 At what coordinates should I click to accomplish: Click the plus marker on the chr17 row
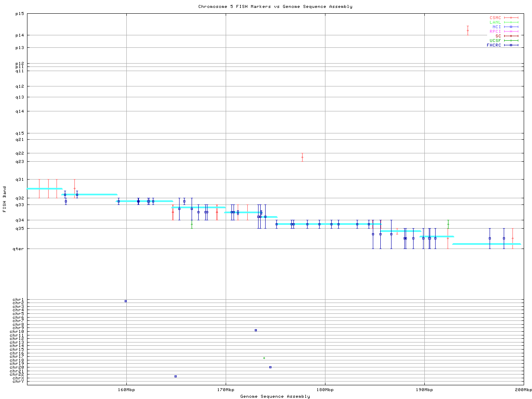coord(264,358)
